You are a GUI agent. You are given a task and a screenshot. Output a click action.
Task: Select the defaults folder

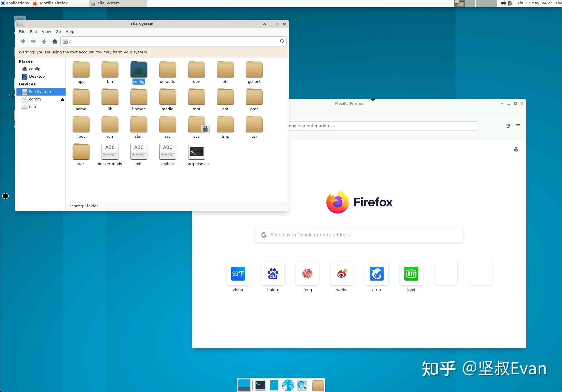[168, 72]
